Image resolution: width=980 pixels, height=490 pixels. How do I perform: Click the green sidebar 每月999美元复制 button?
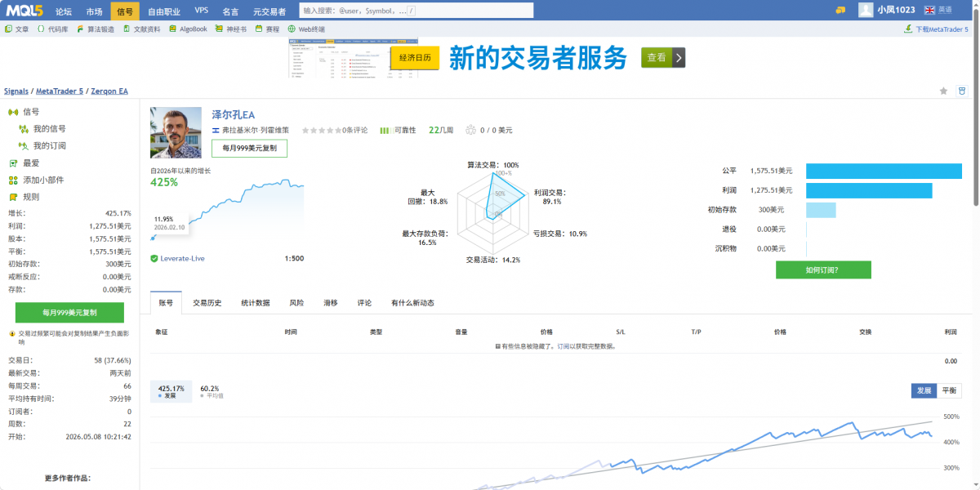point(69,313)
